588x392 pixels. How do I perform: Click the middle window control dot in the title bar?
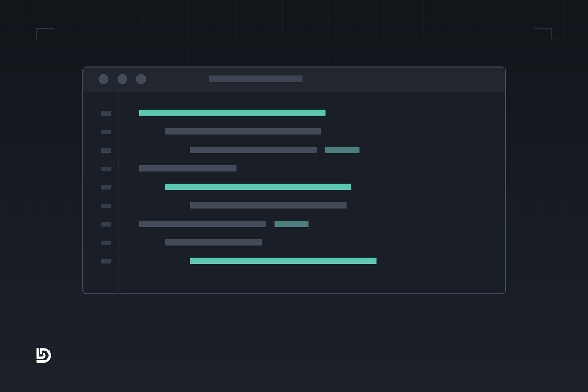click(x=122, y=79)
